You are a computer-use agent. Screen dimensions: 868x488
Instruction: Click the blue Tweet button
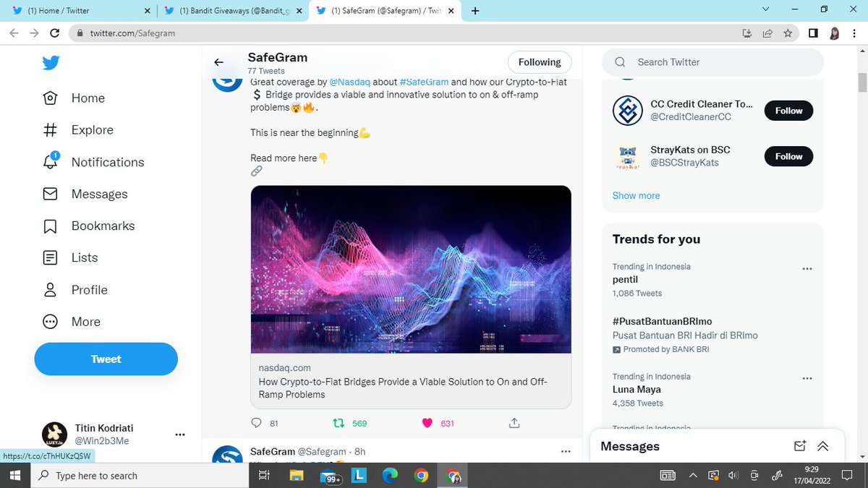106,359
